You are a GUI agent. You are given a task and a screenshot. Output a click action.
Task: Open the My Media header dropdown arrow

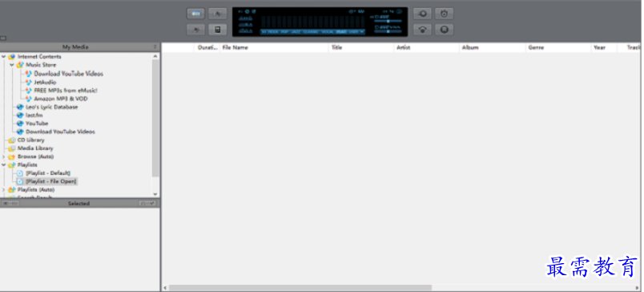pyautogui.click(x=155, y=47)
